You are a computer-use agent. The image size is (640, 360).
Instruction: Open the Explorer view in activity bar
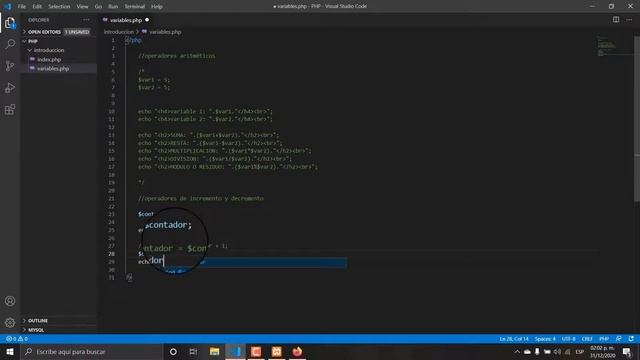tap(10, 23)
